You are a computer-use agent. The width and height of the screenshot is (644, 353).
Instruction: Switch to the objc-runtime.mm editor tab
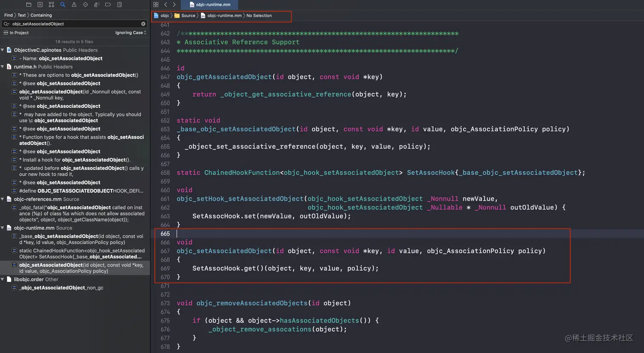pyautogui.click(x=210, y=5)
